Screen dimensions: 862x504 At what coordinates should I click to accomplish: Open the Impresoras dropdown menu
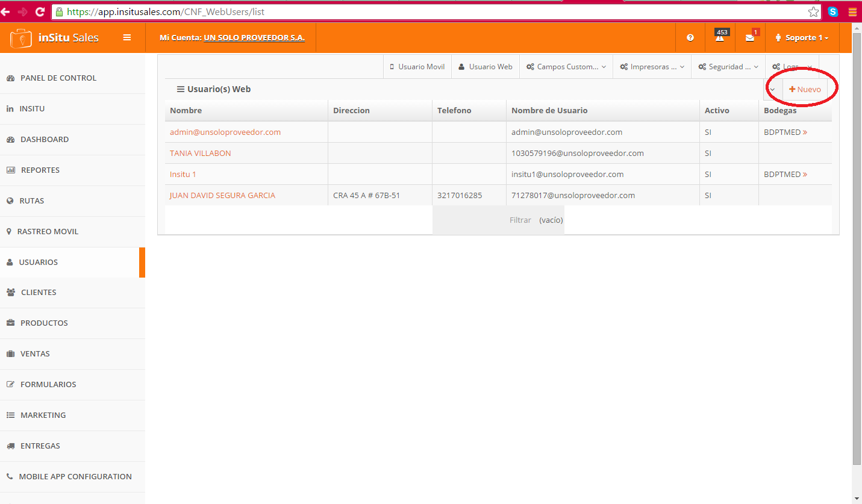point(653,67)
